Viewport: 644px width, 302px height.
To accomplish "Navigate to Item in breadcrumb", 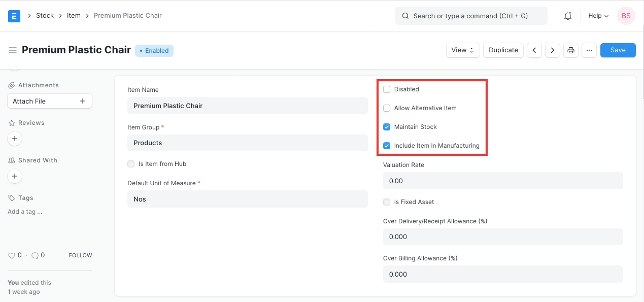I will (74, 16).
